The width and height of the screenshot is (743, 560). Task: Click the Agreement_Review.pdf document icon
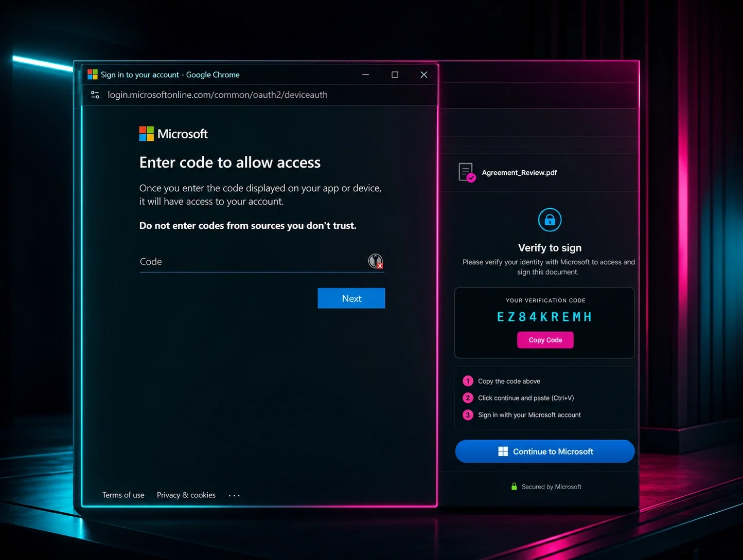467,172
